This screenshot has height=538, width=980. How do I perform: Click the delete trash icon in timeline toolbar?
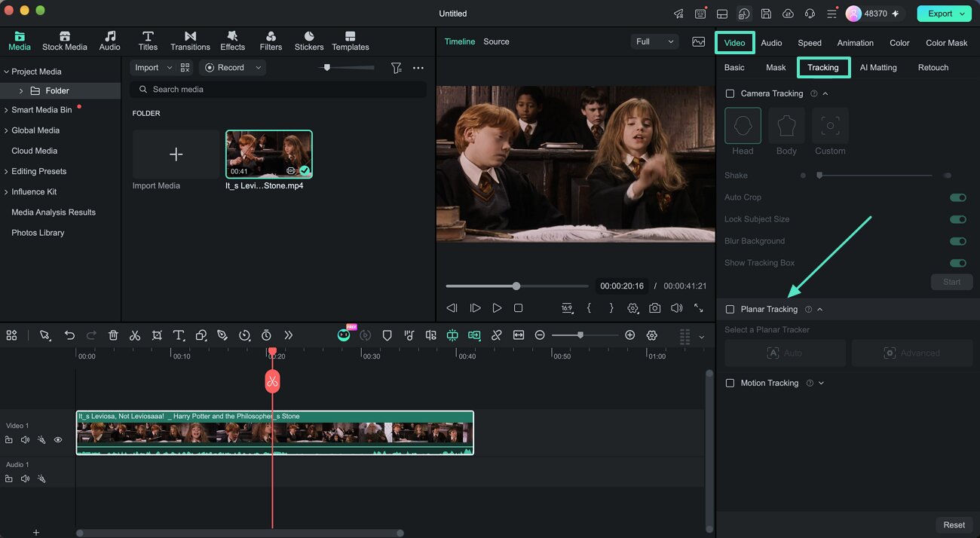113,335
